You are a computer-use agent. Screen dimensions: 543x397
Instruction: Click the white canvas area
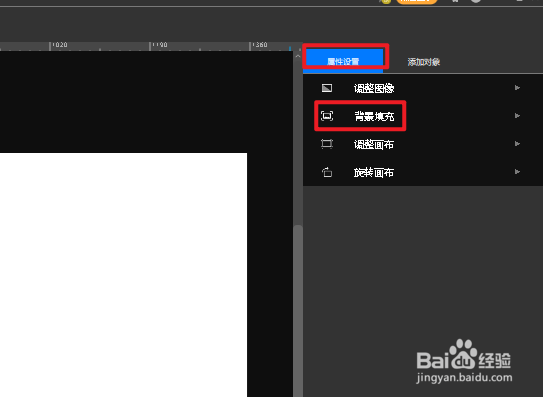point(123,275)
